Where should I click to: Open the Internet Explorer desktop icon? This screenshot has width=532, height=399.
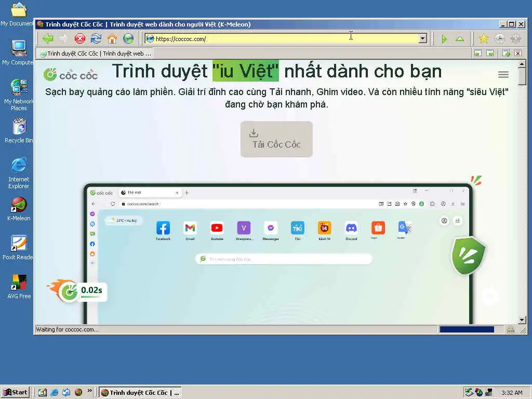pos(19,173)
